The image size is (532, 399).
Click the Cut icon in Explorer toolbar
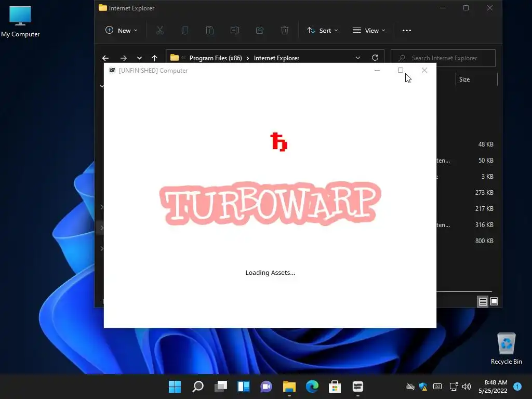click(160, 31)
